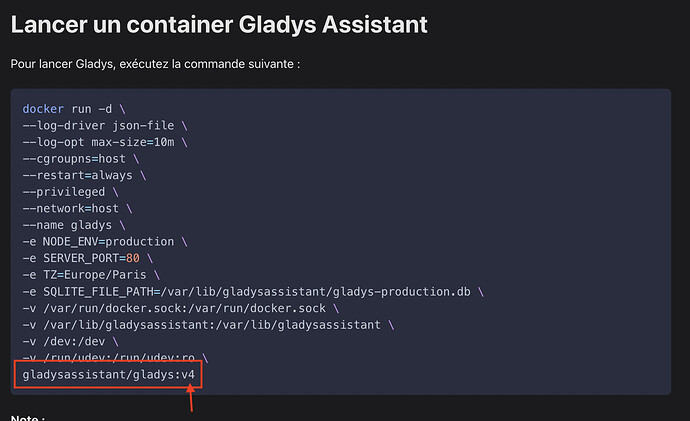Click the '--network=host' option line

(73, 209)
